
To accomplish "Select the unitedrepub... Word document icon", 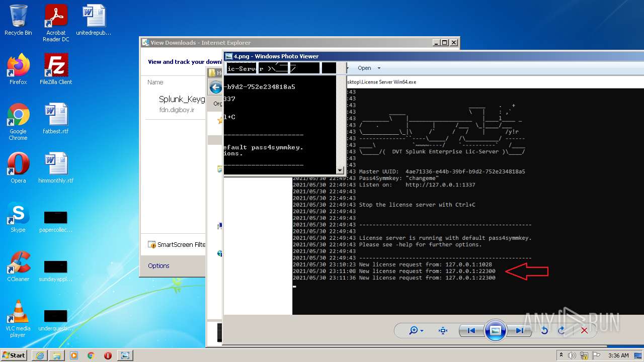I will click(94, 20).
